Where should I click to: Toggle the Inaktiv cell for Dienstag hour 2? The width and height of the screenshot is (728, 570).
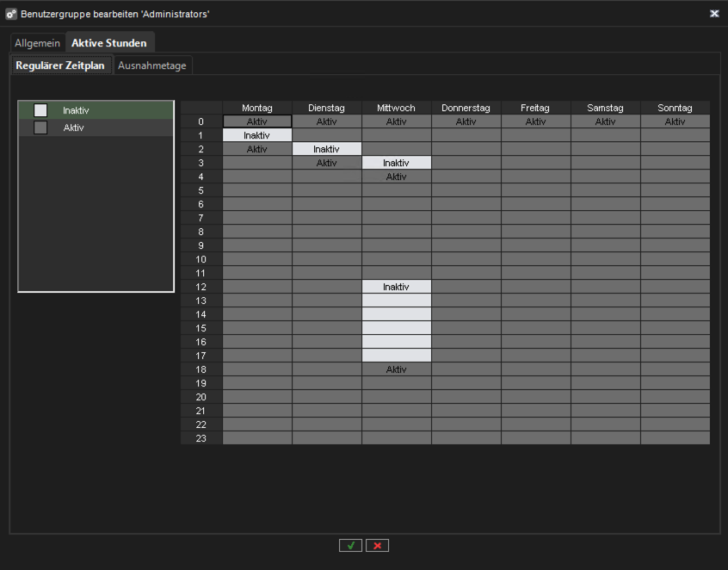point(326,148)
